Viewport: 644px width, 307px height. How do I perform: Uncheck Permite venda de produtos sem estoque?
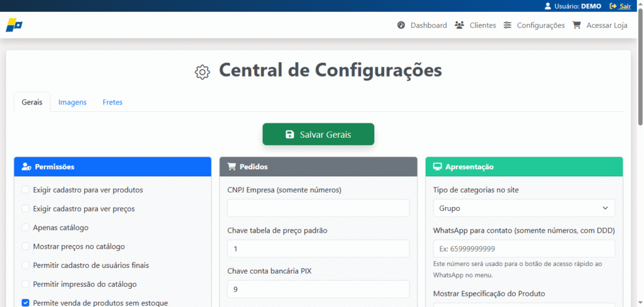pos(26,303)
